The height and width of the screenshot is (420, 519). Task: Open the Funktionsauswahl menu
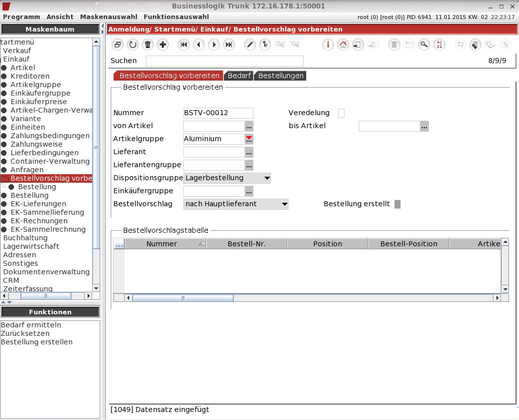point(176,17)
